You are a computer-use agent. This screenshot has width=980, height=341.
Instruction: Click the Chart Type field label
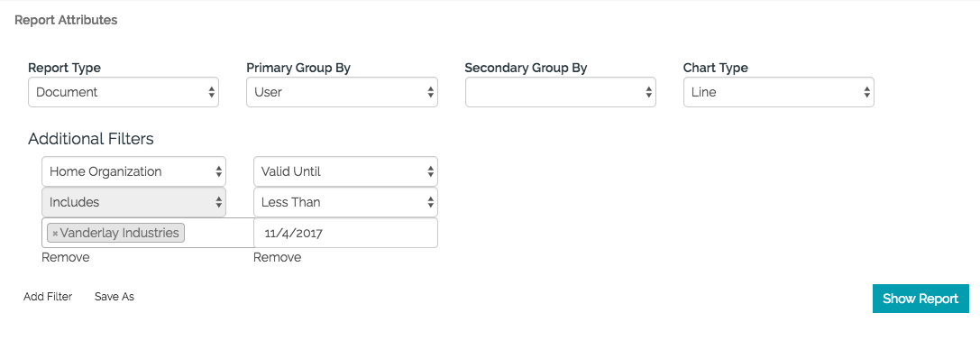pyautogui.click(x=716, y=68)
